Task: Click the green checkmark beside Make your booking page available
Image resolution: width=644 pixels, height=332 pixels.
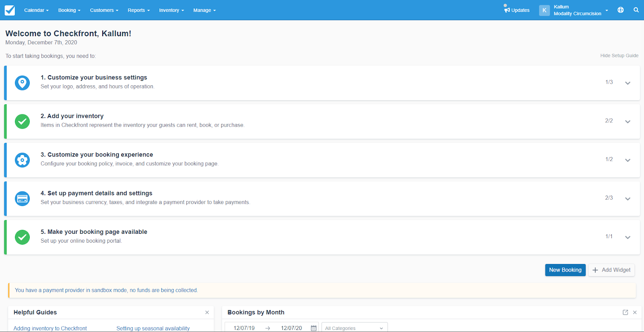Action: [22, 237]
